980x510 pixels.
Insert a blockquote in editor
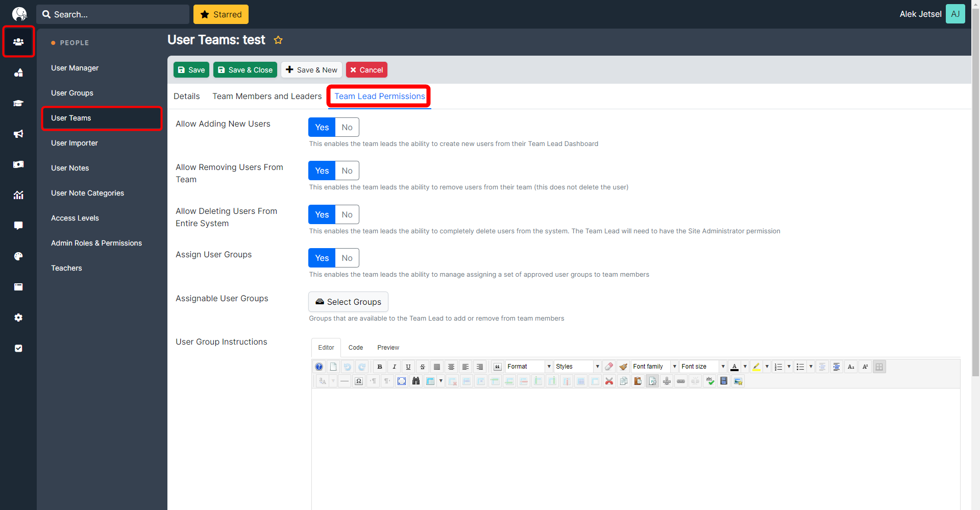[498, 367]
